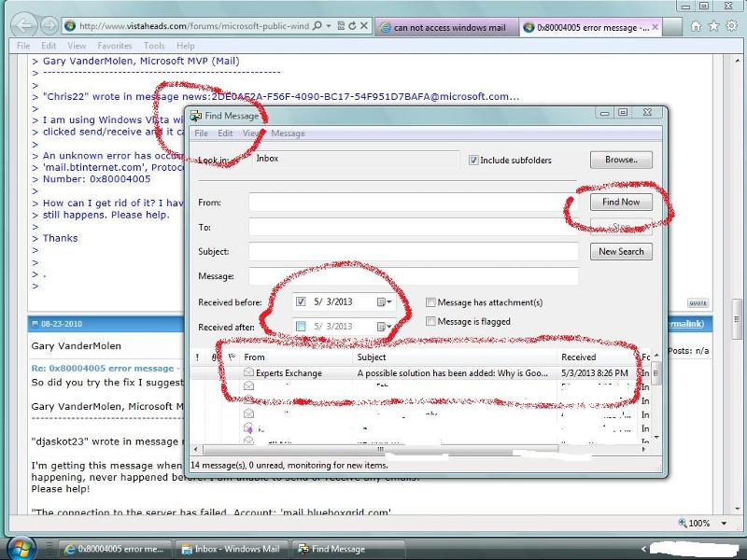Open the browser Favorites menu
This screenshot has width=747, height=560.
(115, 46)
